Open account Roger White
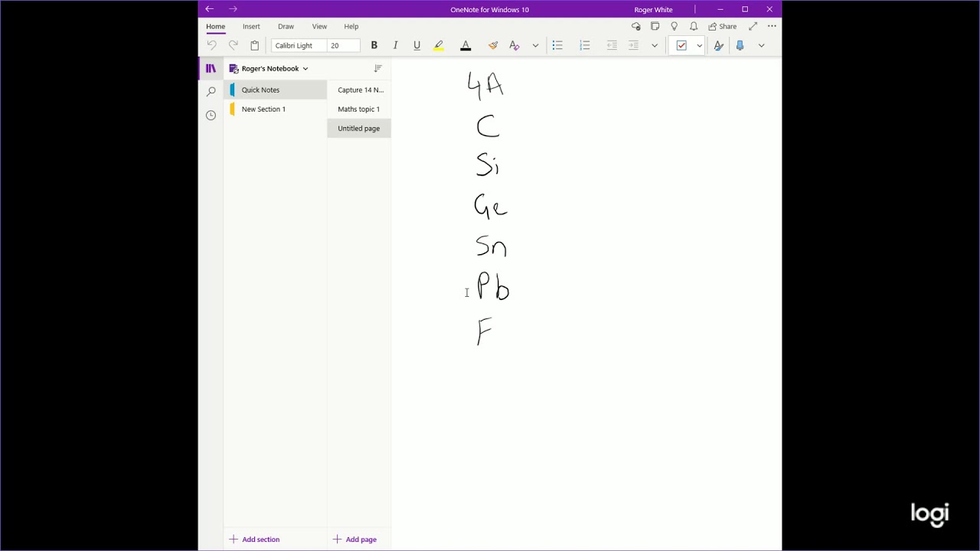 tap(653, 10)
